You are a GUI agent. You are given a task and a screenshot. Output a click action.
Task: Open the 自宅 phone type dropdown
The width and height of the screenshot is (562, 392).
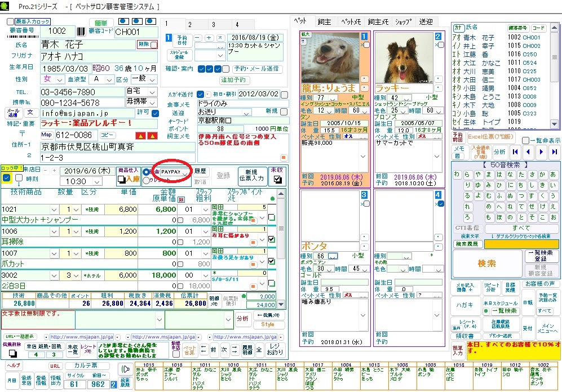[x=153, y=92]
